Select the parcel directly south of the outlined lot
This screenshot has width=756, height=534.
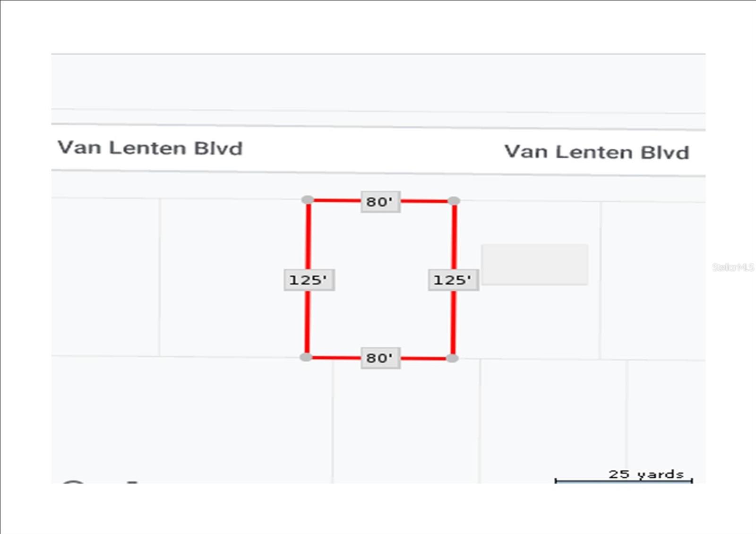point(406,421)
